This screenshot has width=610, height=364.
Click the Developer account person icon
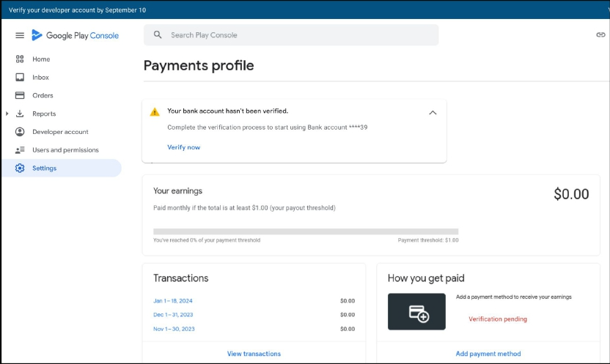[x=20, y=132]
